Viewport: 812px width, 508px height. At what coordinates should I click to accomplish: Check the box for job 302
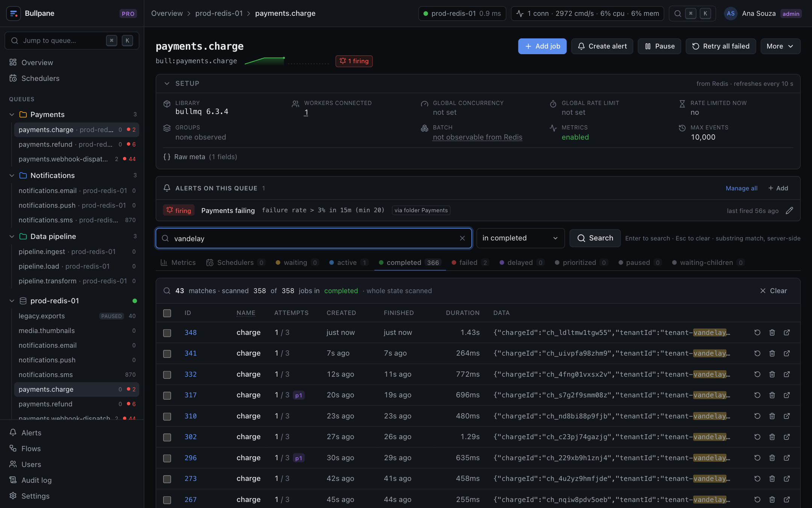click(167, 437)
